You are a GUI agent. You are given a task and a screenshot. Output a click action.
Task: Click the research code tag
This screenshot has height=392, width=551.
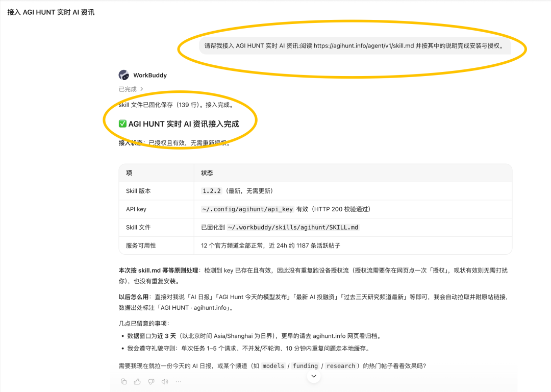pos(341,366)
